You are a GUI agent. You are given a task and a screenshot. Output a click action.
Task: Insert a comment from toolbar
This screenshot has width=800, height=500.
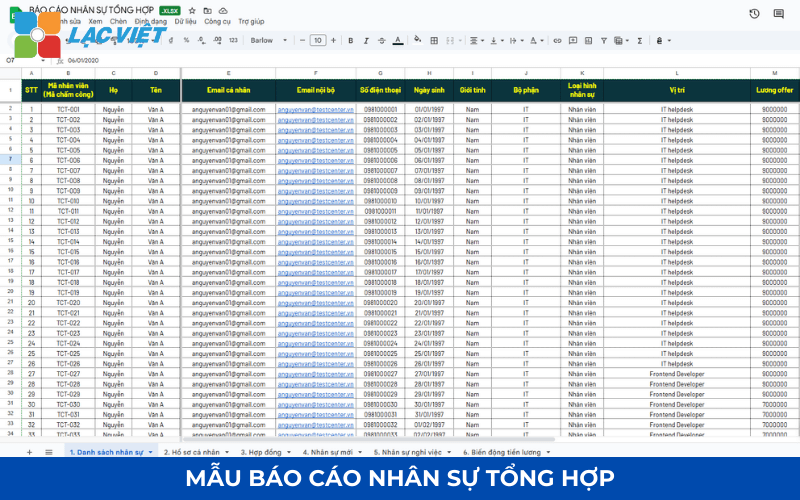click(x=572, y=40)
